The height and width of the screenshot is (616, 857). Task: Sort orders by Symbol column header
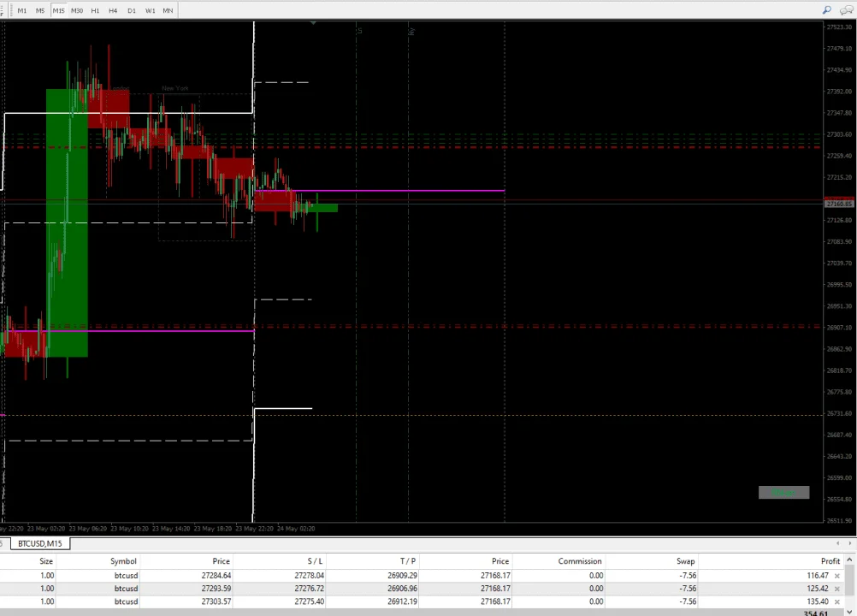[123, 560]
